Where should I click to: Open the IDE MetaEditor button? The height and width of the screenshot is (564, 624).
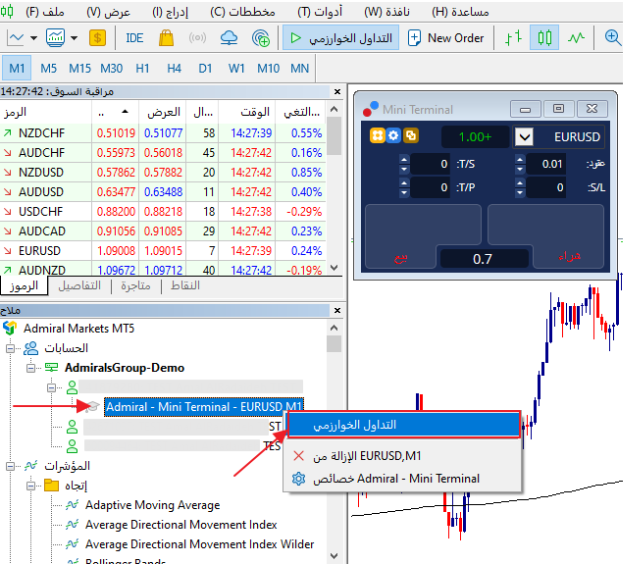coord(135,38)
